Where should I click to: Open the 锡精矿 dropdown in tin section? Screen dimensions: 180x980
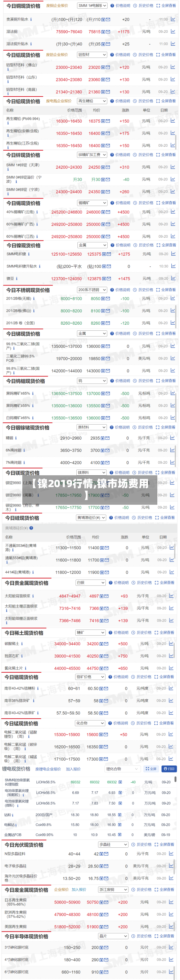(x=92, y=203)
